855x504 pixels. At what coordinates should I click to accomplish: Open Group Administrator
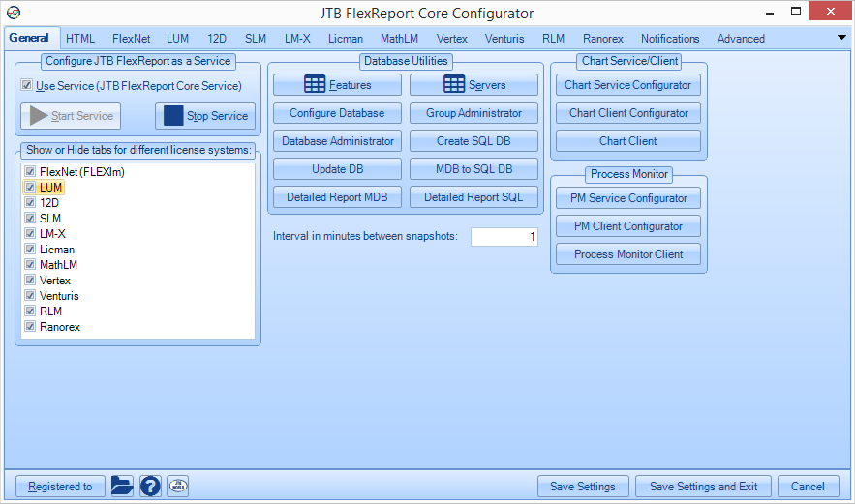click(x=473, y=113)
